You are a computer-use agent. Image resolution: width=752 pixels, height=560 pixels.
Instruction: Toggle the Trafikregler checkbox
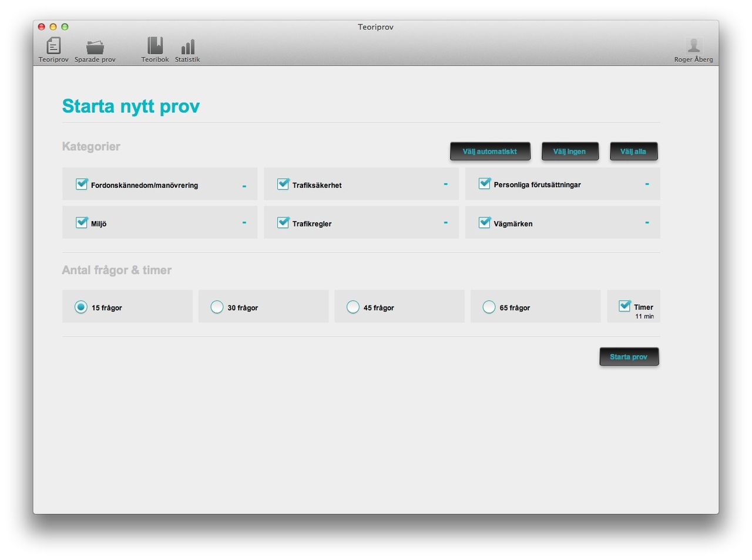tap(283, 223)
